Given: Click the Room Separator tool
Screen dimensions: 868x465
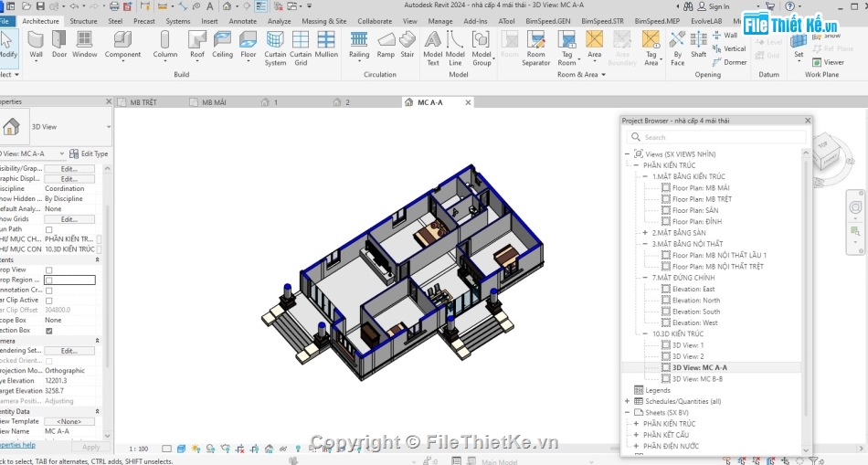Looking at the screenshot, I should pos(535,48).
